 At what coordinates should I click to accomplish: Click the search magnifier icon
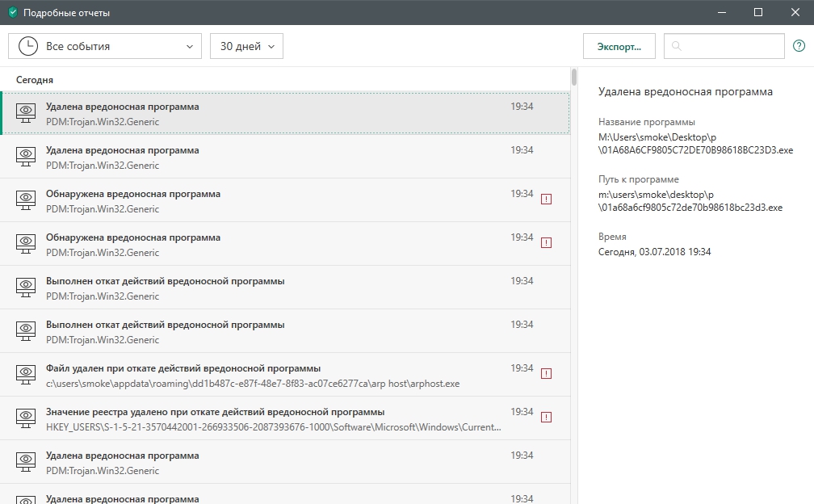(x=677, y=47)
